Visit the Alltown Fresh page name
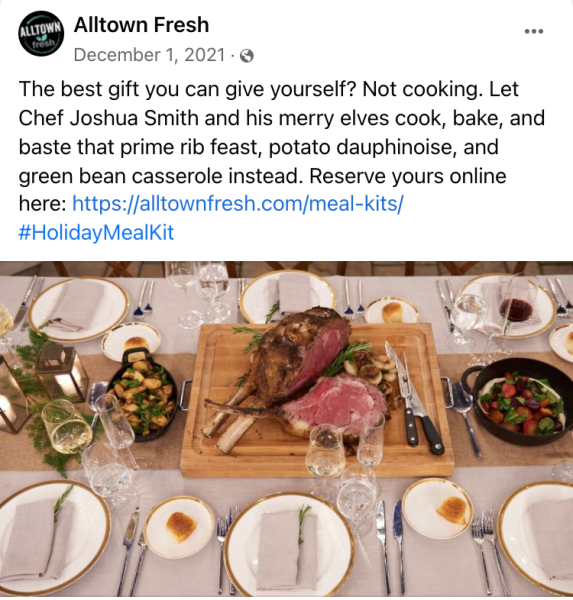This screenshot has height=600, width=573. pyautogui.click(x=141, y=25)
